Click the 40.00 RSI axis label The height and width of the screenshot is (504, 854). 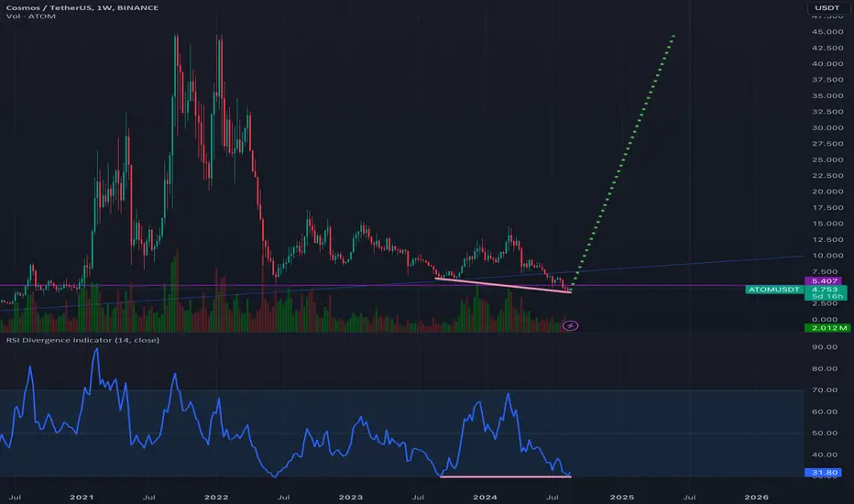825,455
